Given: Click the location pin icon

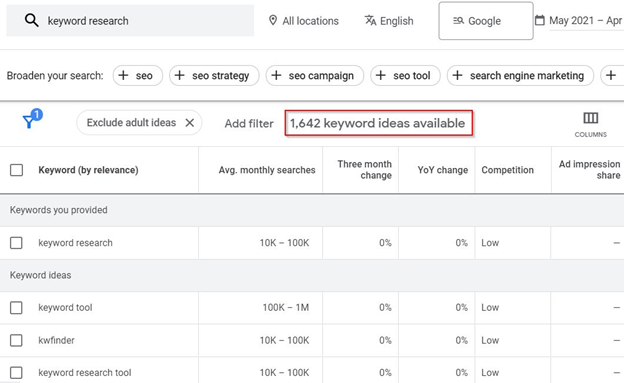Looking at the screenshot, I should 273,20.
